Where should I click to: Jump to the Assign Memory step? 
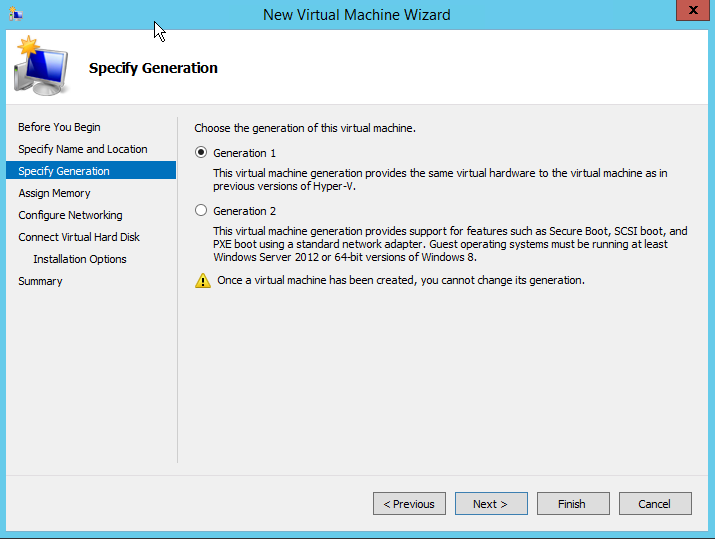click(x=54, y=193)
